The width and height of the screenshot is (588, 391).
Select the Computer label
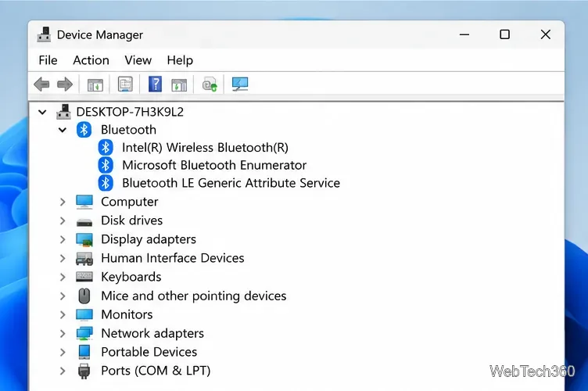[130, 202]
